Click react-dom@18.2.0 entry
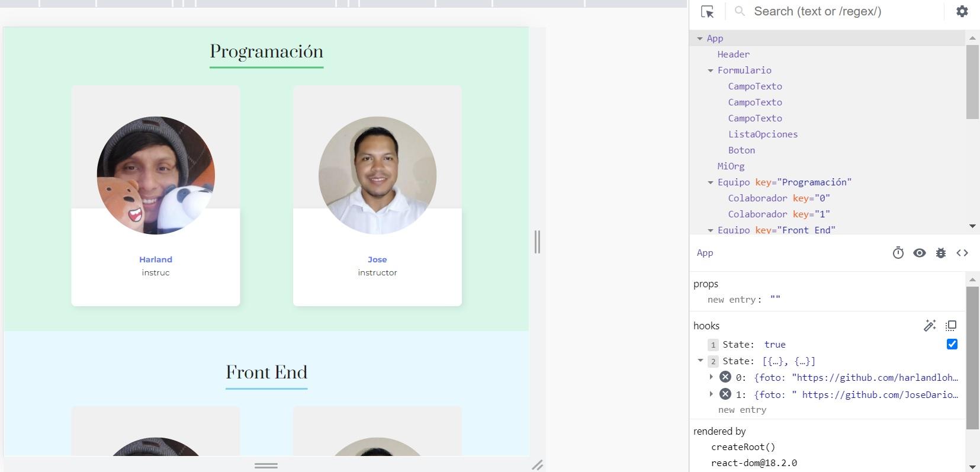 coord(754,463)
